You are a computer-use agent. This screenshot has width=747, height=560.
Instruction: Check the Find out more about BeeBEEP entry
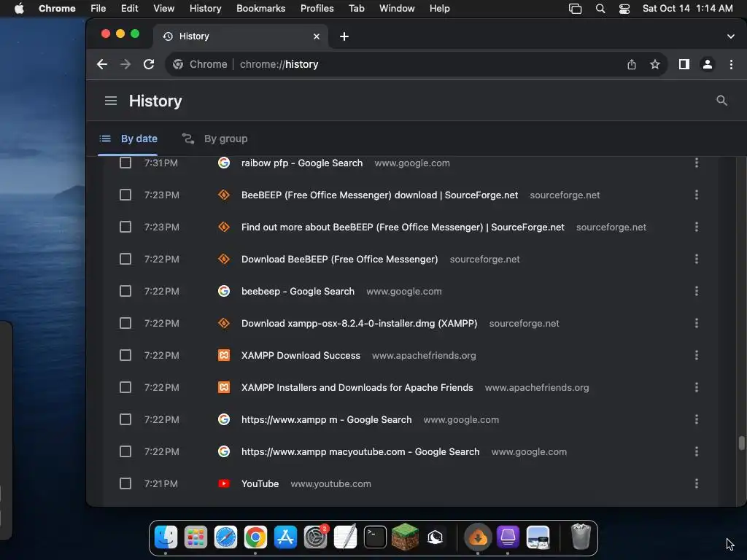(x=125, y=227)
